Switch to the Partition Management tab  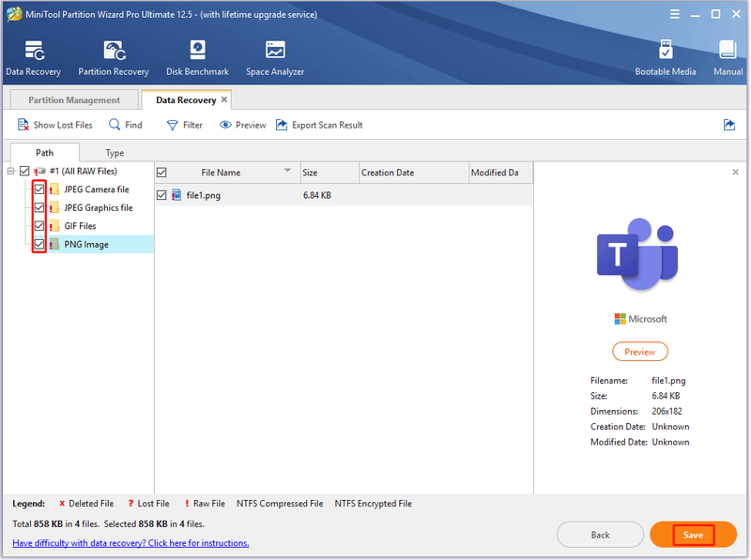[74, 100]
